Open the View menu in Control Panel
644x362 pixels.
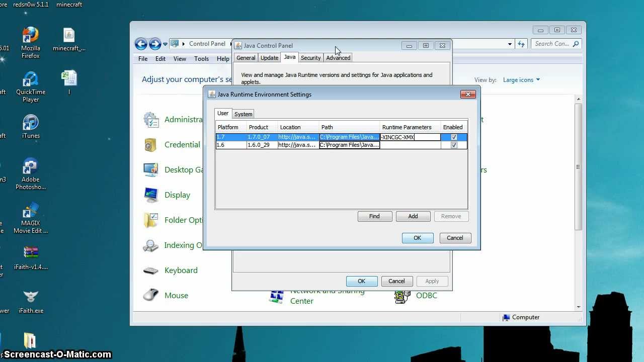coord(180,59)
